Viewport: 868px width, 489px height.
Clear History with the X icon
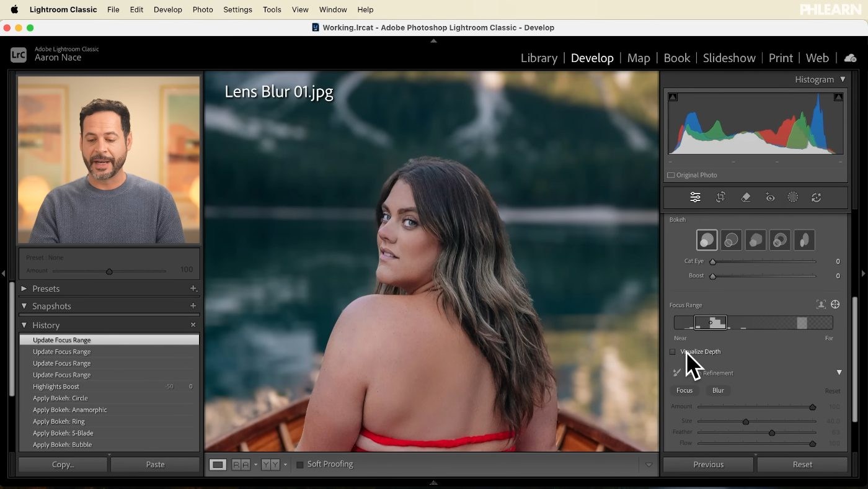tap(193, 325)
